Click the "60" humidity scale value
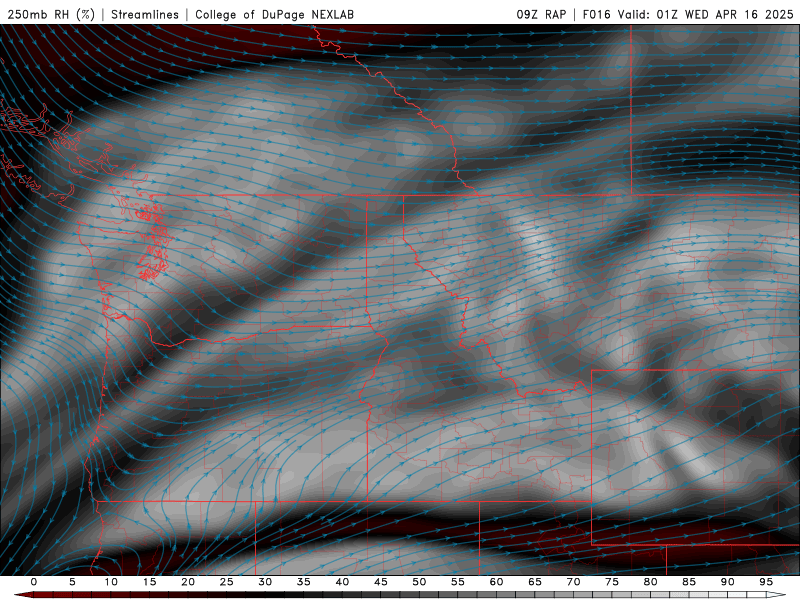Image resolution: width=800 pixels, height=600 pixels. pos(496,582)
